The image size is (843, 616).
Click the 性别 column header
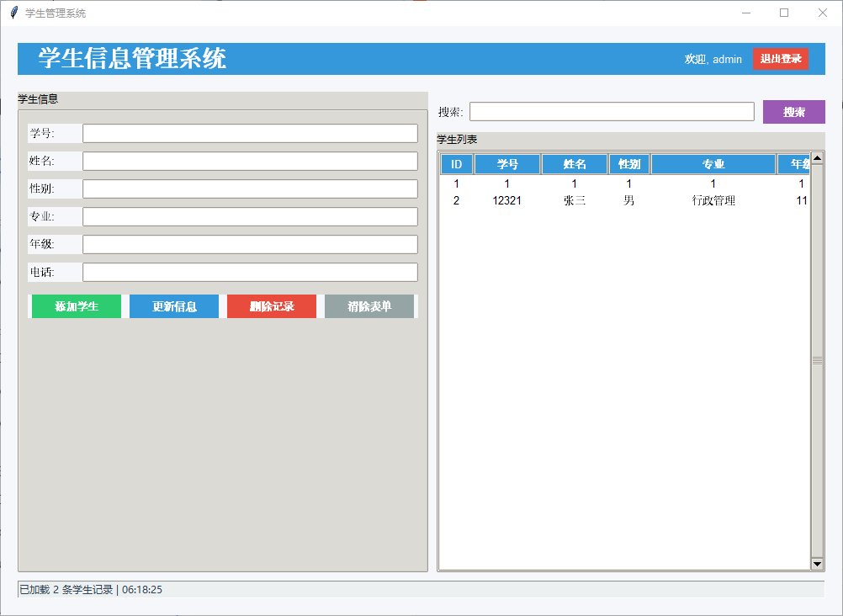628,163
